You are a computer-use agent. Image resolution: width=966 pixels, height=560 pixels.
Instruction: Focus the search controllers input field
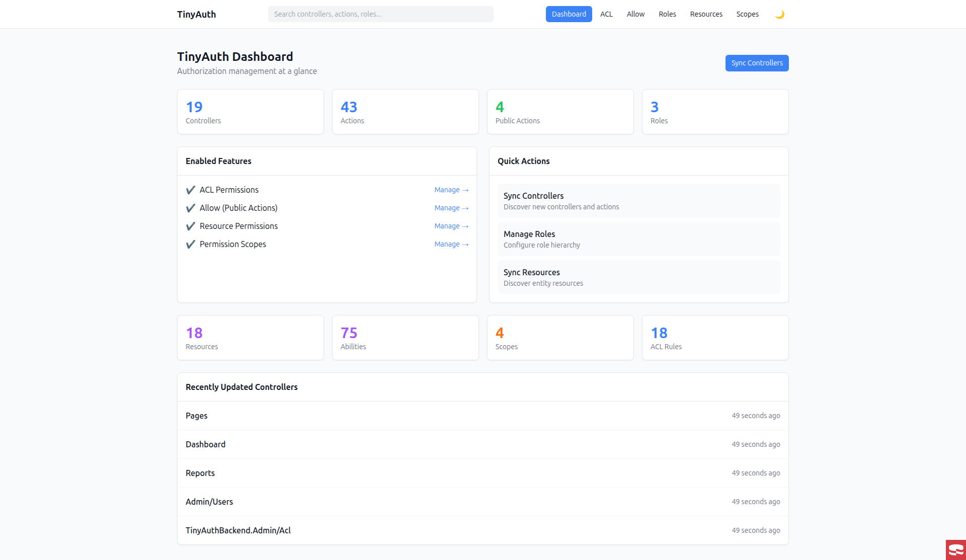[380, 14]
